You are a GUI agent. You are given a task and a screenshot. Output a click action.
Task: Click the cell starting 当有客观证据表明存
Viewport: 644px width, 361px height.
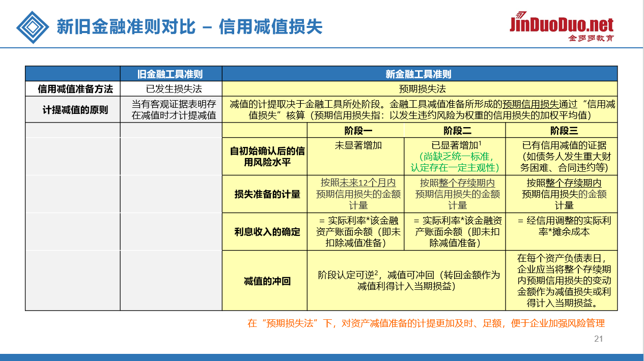tap(171, 109)
